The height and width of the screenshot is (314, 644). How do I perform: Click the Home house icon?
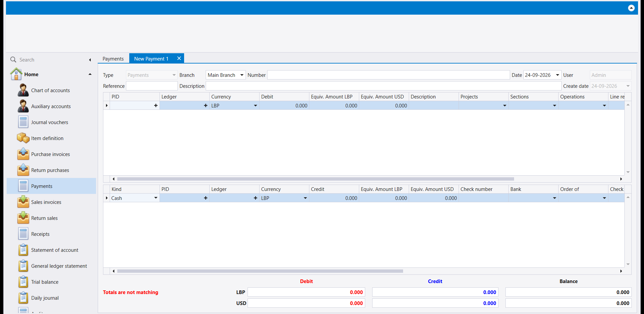click(16, 74)
